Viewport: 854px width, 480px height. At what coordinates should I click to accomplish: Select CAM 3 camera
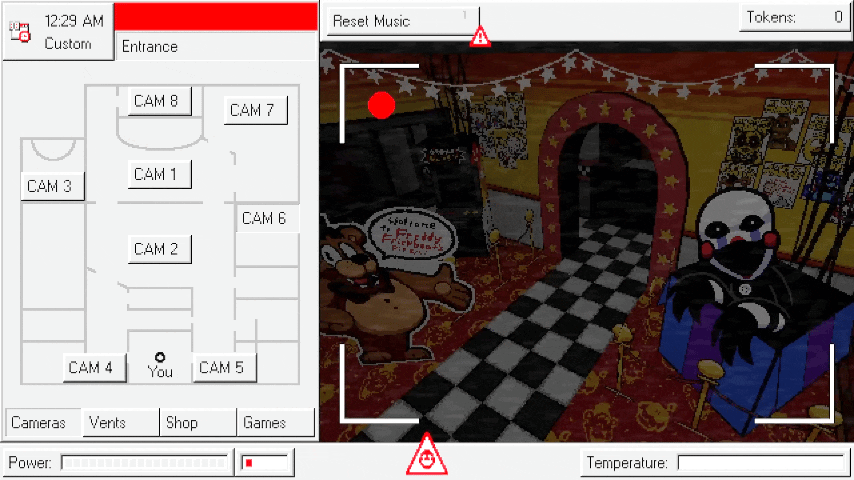tap(52, 186)
